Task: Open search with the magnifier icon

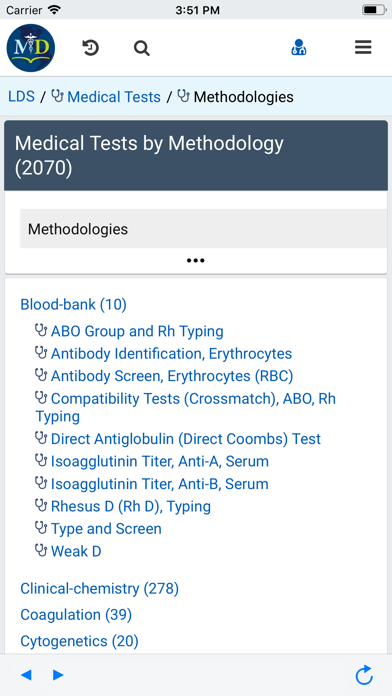Action: pos(142,48)
